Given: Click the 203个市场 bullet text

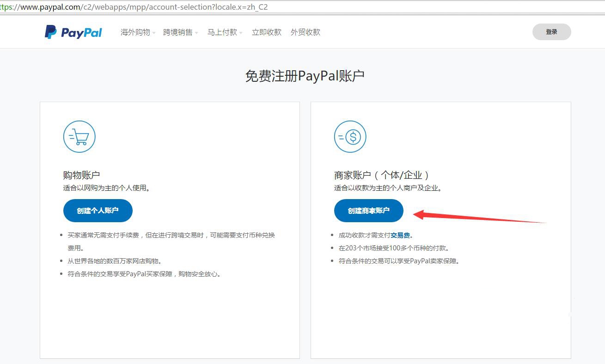Looking at the screenshot, I should 394,248.
